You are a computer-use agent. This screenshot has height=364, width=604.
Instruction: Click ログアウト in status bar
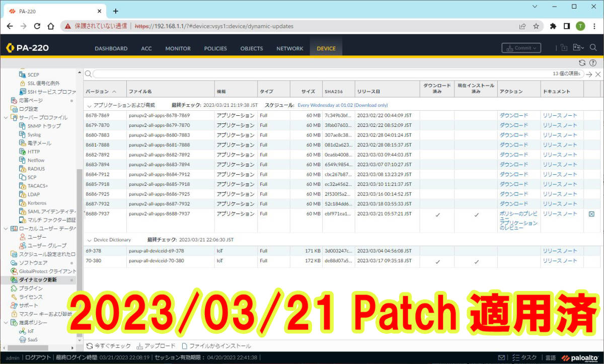38,357
